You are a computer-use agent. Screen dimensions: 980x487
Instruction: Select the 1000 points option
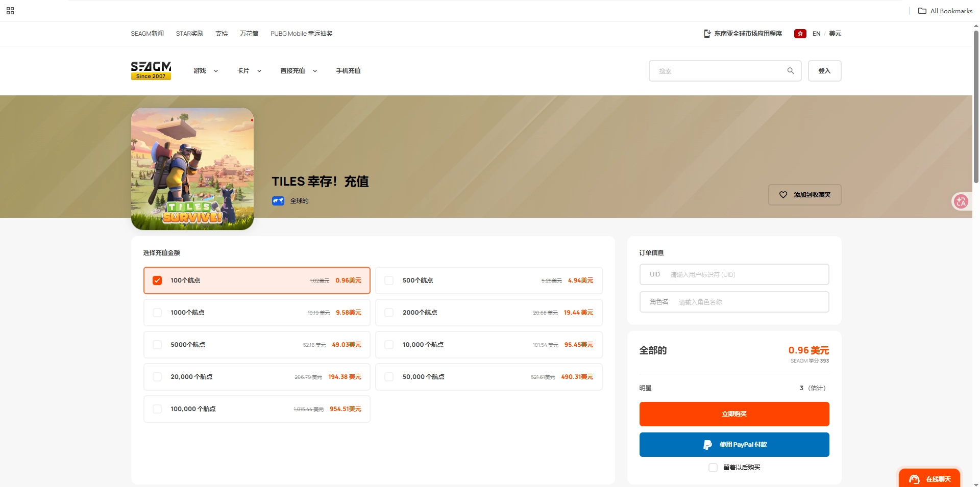click(257, 313)
